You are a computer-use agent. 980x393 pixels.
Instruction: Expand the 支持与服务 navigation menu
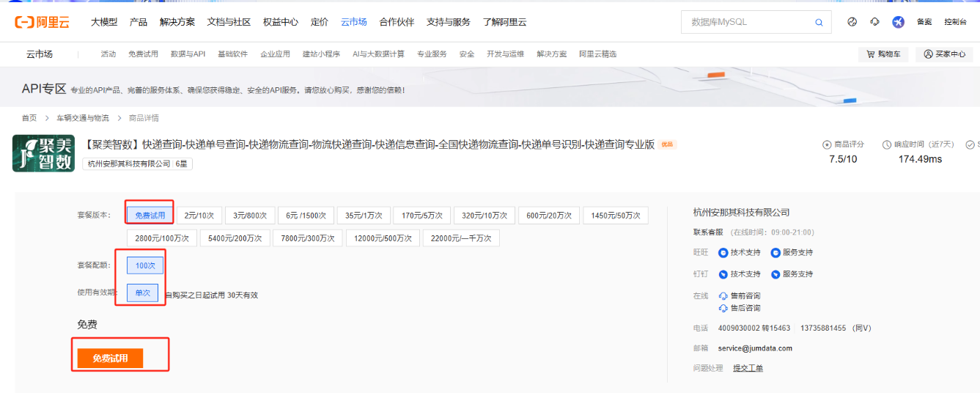pyautogui.click(x=448, y=22)
